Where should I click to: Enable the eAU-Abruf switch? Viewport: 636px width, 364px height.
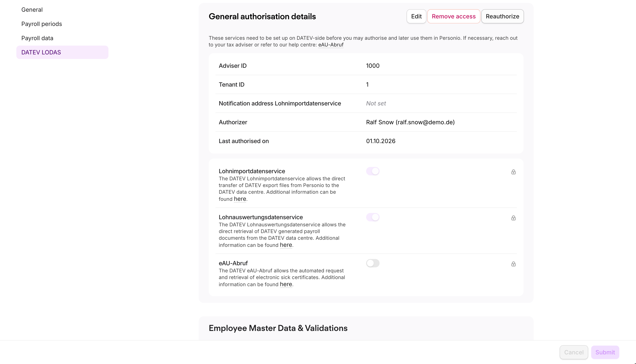(373, 263)
